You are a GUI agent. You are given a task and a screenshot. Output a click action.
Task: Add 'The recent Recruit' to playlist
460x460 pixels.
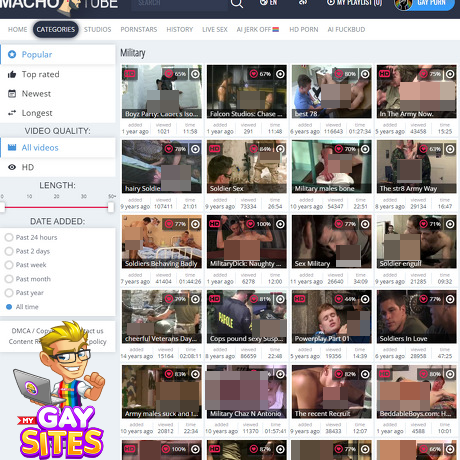(x=365, y=374)
